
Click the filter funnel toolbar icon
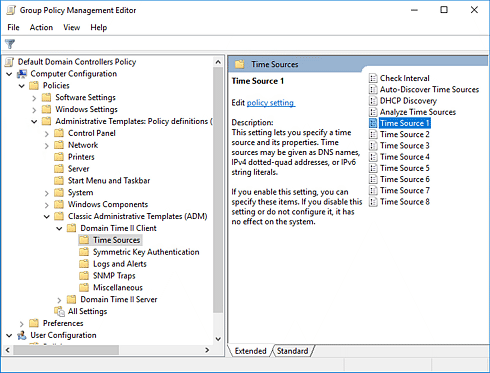[x=10, y=44]
